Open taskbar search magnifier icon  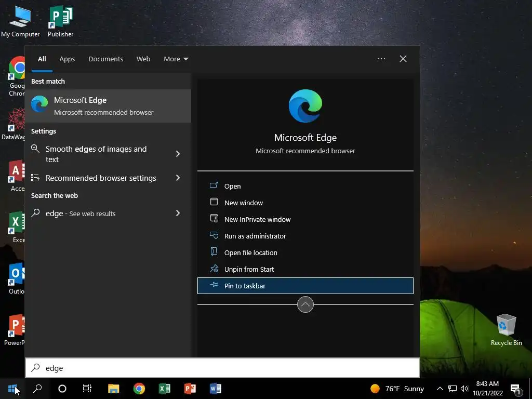(x=37, y=389)
